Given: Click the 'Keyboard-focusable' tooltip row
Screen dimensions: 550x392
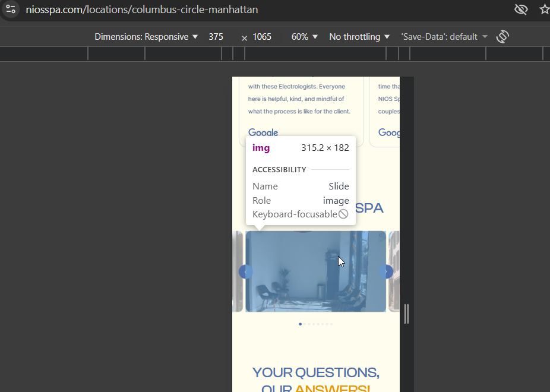Looking at the screenshot, I should [x=301, y=214].
